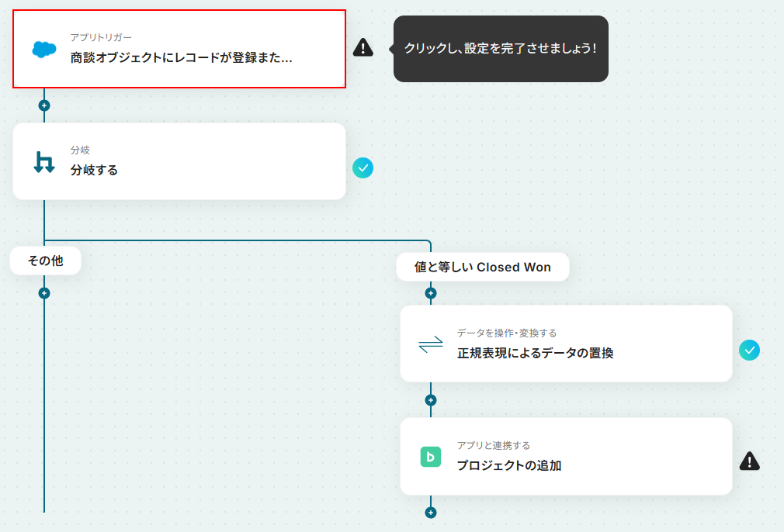Viewport: 784px width, 532px height.
Task: Open the 分岐する branch card
Action: 179,161
